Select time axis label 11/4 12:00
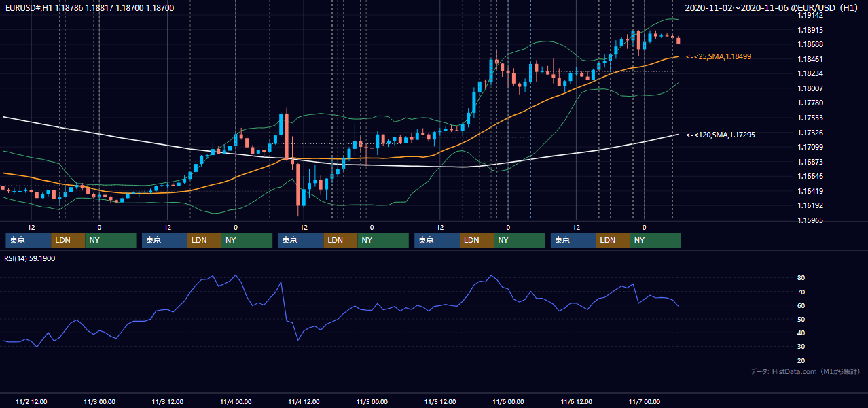The width and height of the screenshot is (868, 408). tap(304, 401)
